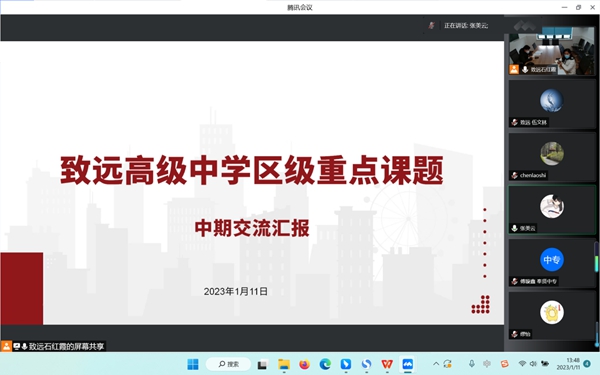Open the Task View icon on taskbar
The width and height of the screenshot is (600, 375).
[x=262, y=364]
